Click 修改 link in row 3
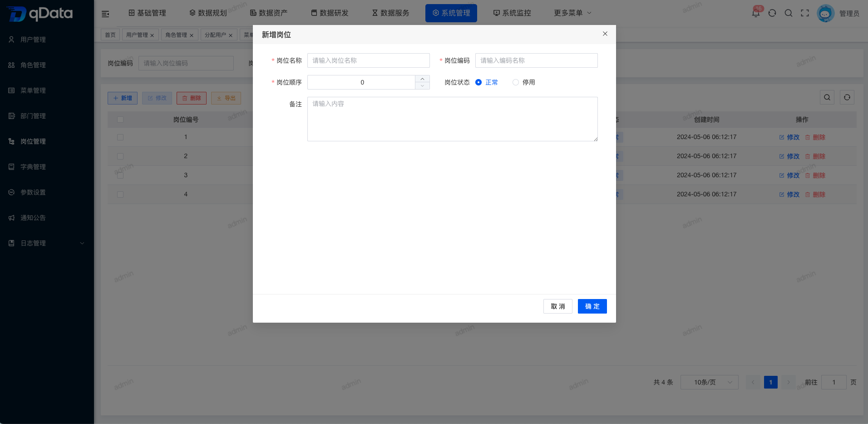The width and height of the screenshot is (868, 424). (789, 175)
